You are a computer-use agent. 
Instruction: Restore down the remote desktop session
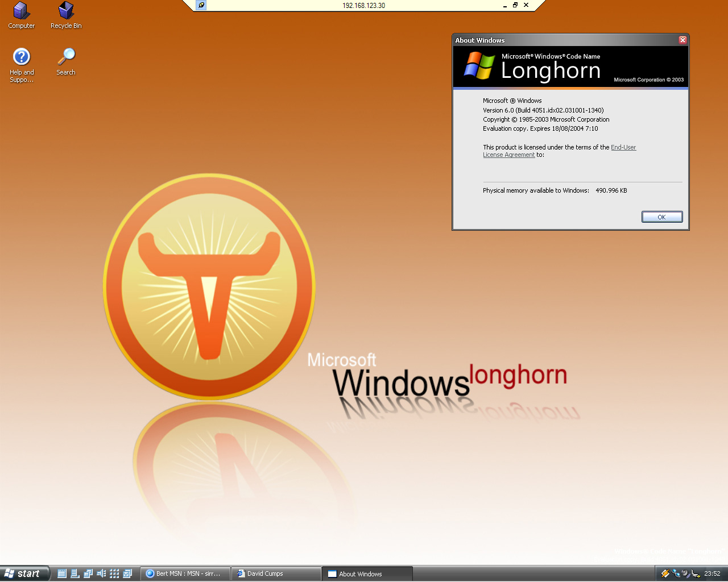coord(515,5)
